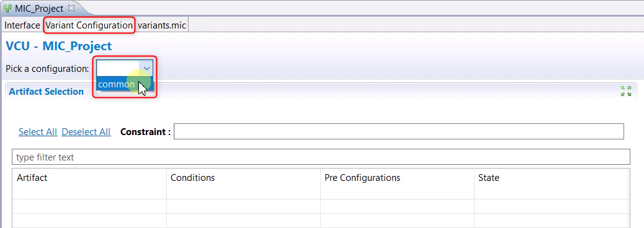Switch to the Variant Configuration tab
644x228 pixels.
[x=89, y=25]
